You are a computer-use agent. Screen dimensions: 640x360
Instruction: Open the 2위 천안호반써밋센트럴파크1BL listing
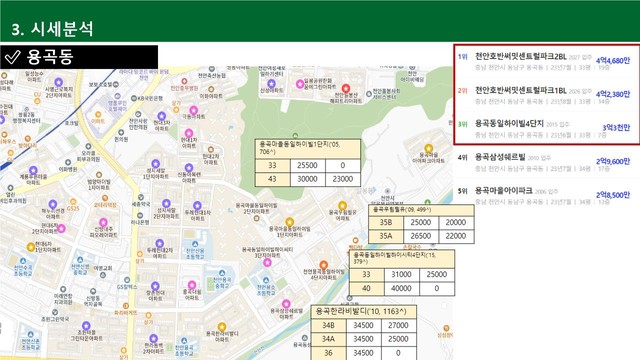[x=546, y=95]
